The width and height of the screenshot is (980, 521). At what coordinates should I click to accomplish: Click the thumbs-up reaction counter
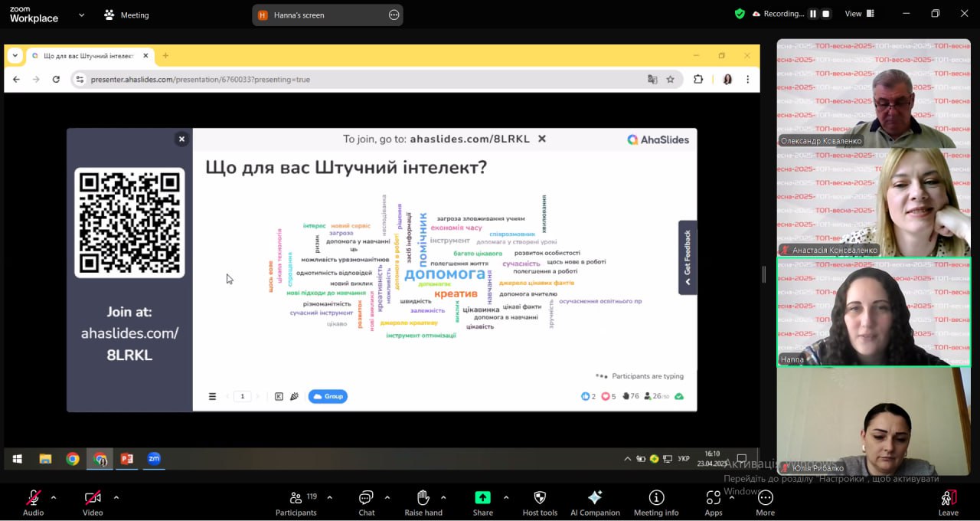[x=588, y=396]
